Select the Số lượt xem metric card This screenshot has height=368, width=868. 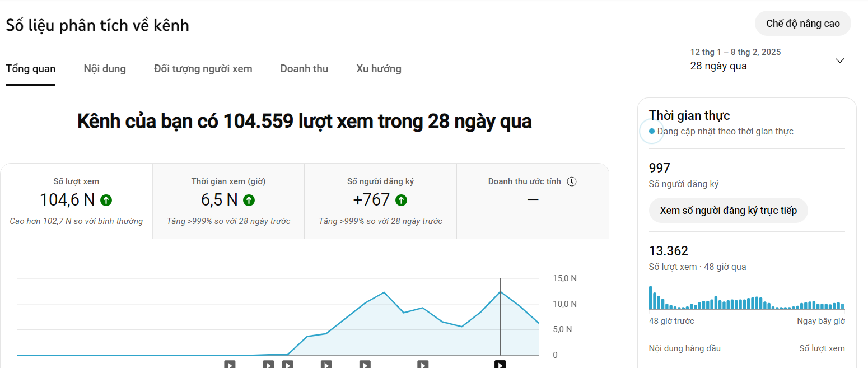[76, 201]
